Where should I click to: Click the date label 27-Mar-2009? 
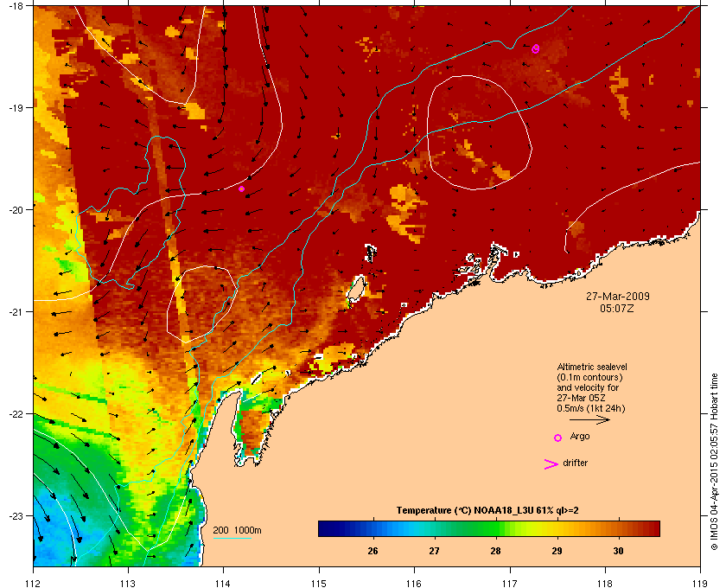coord(618,296)
